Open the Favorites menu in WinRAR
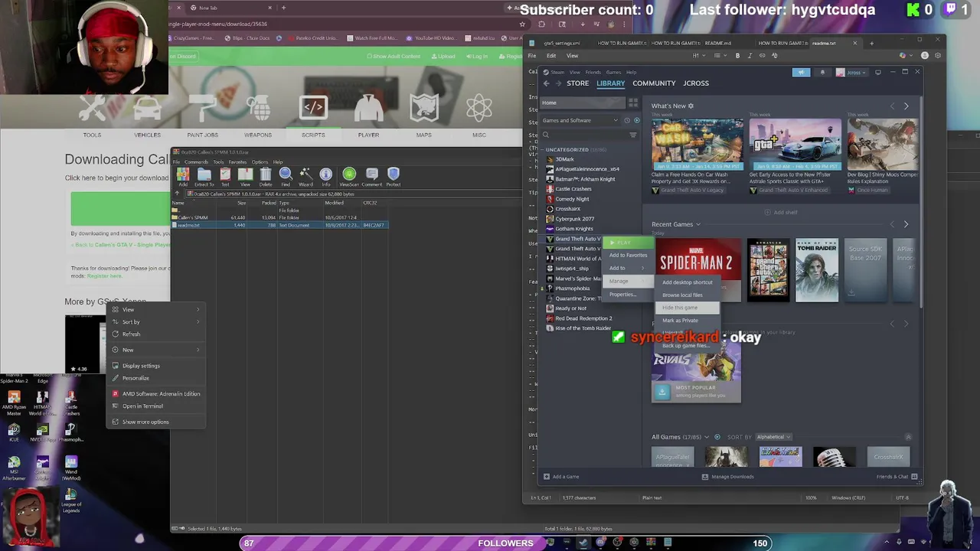The height and width of the screenshot is (551, 980). 237,162
